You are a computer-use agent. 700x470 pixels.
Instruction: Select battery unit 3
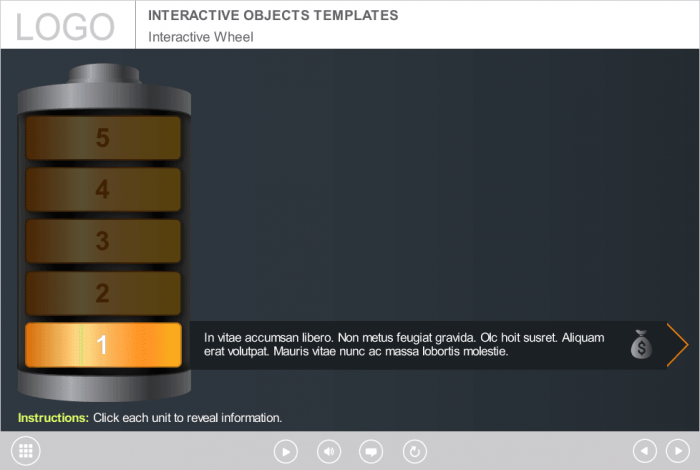103,241
